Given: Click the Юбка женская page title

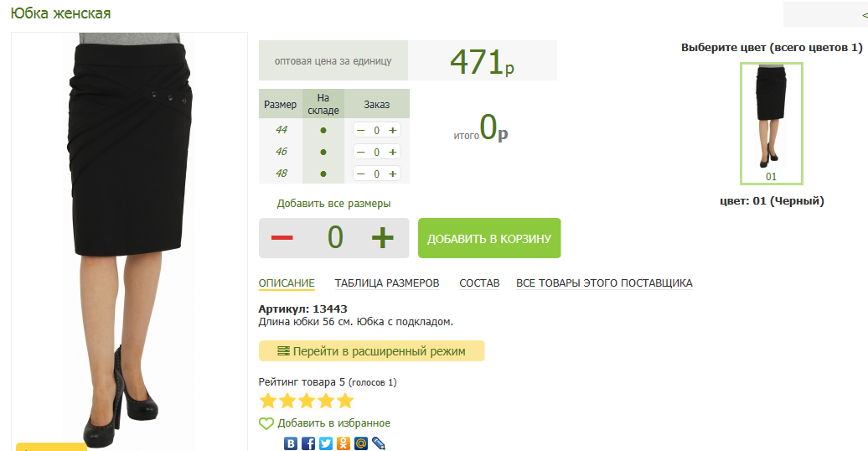Looking at the screenshot, I should (x=61, y=13).
